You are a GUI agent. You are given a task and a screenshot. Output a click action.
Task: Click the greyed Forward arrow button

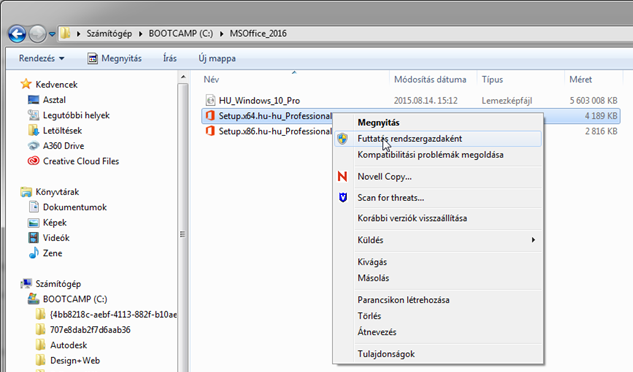[x=37, y=34]
